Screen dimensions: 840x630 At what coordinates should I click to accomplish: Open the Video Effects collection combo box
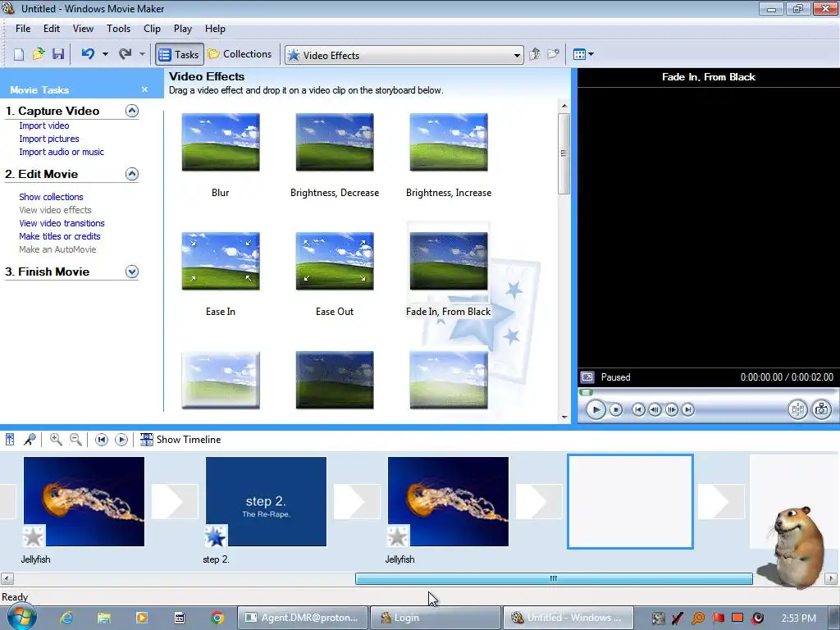[404, 55]
